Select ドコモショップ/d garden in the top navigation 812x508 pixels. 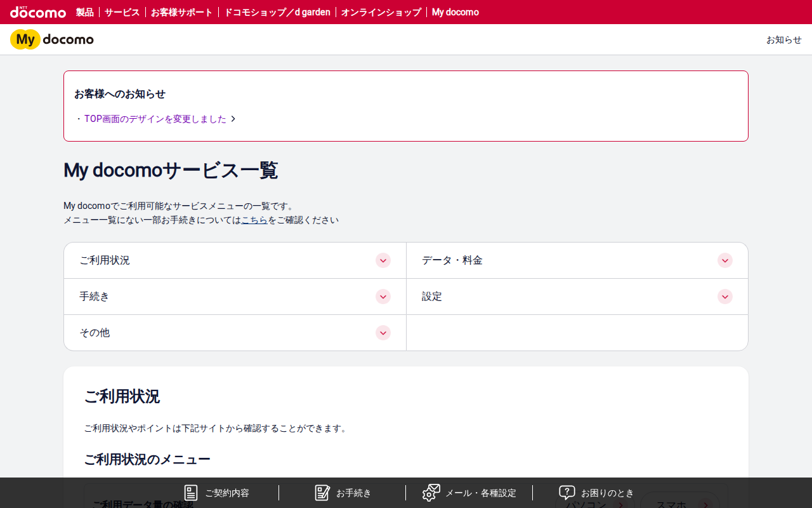click(277, 12)
